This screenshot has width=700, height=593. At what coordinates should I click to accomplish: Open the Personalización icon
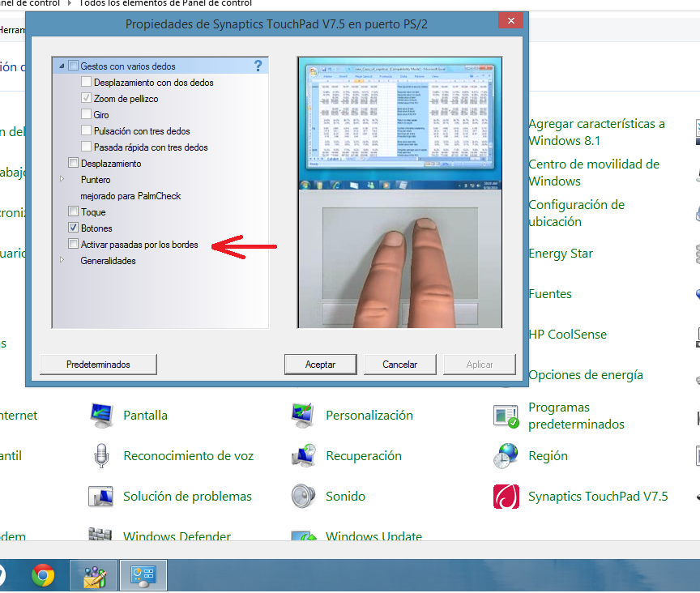tap(303, 416)
